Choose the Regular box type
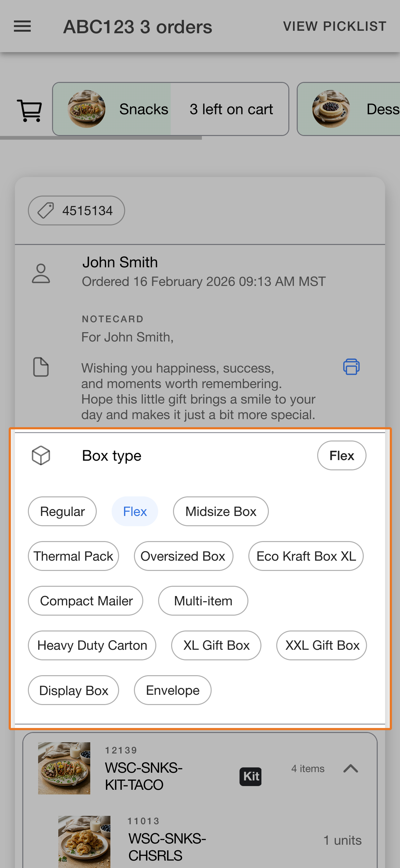Viewport: 400px width, 868px height. pyautogui.click(x=62, y=512)
